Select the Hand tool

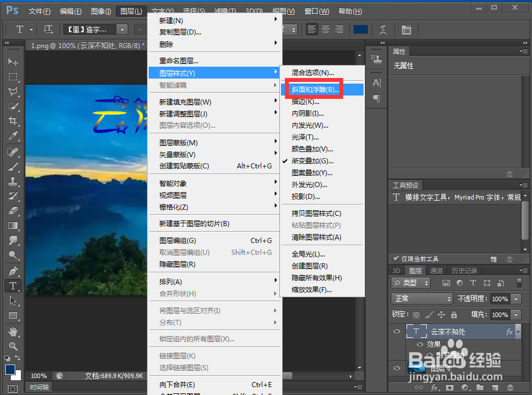click(13, 332)
